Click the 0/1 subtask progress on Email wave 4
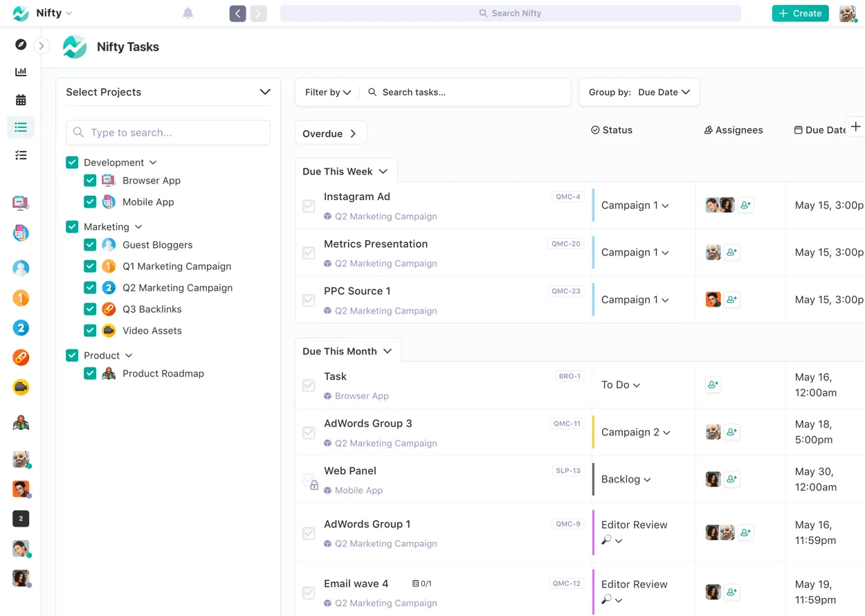 pyautogui.click(x=422, y=583)
